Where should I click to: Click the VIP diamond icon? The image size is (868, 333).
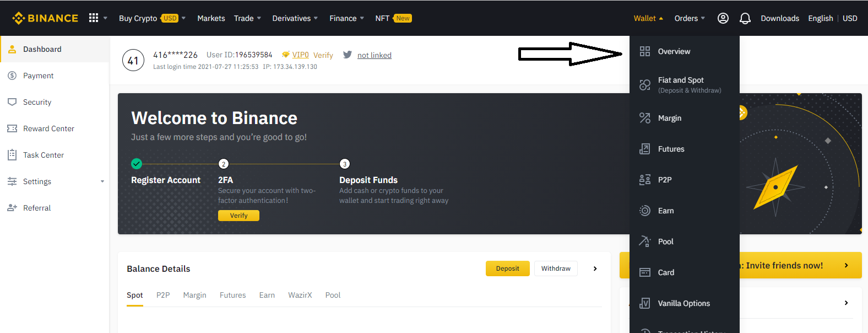click(x=285, y=55)
